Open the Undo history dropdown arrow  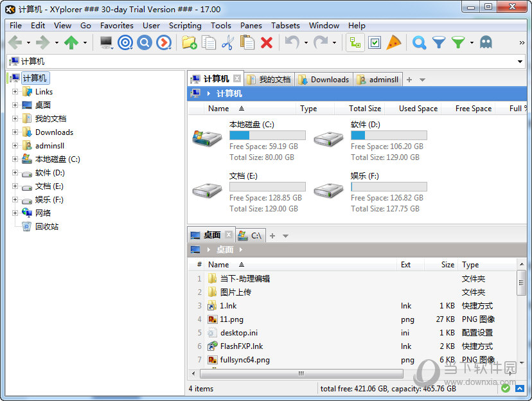coord(306,43)
